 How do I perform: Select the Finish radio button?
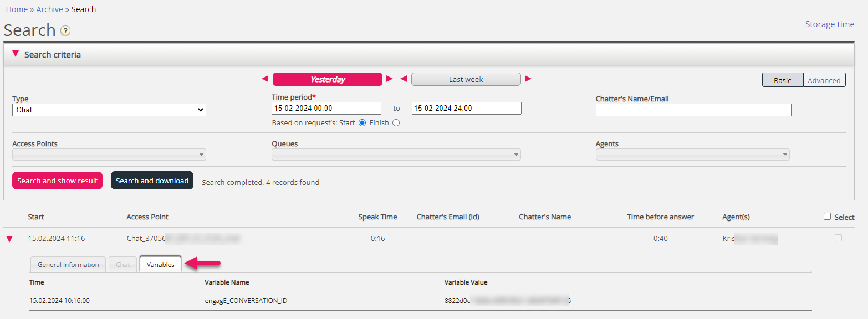(x=396, y=123)
